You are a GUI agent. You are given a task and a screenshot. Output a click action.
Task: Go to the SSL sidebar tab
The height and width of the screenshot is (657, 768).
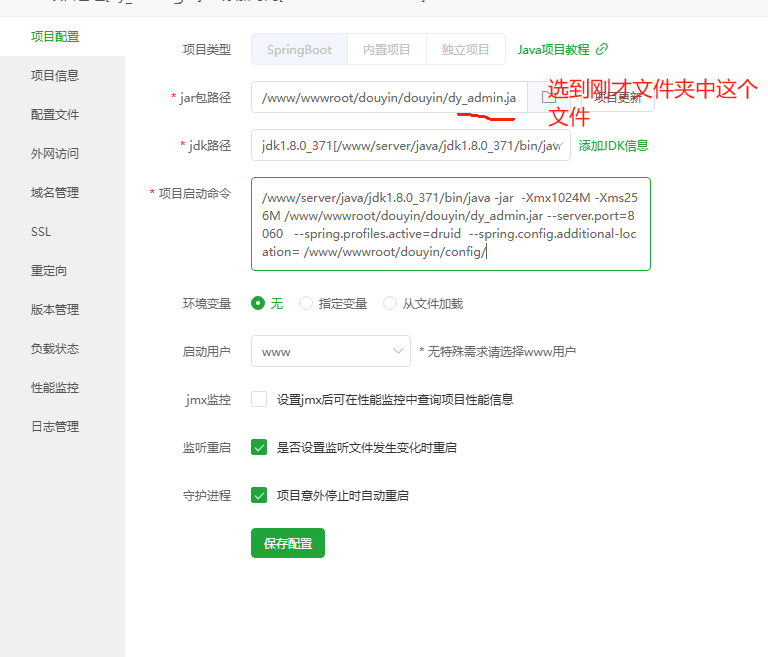[x=41, y=231]
